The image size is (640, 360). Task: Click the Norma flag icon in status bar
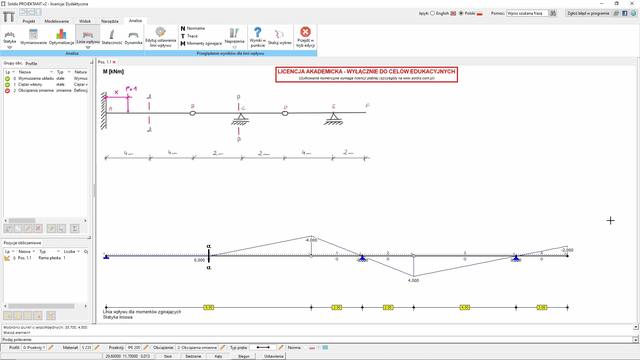coord(312,348)
